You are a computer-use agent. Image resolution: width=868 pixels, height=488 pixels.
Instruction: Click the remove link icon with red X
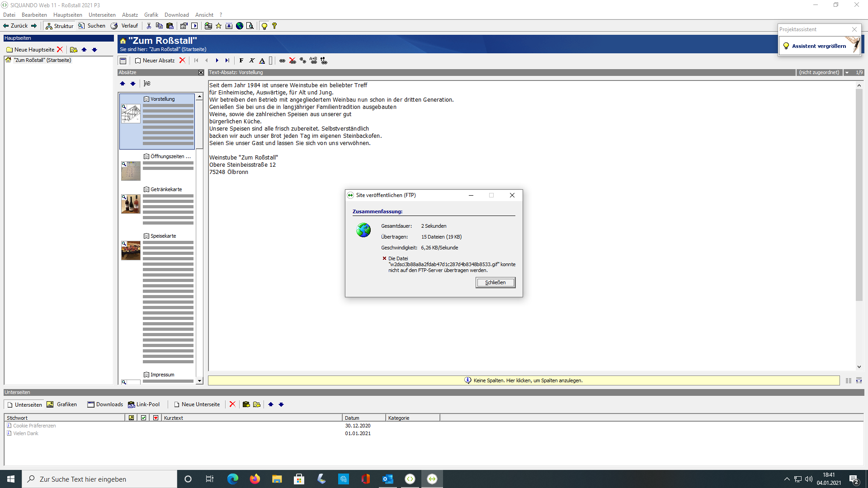(292, 61)
